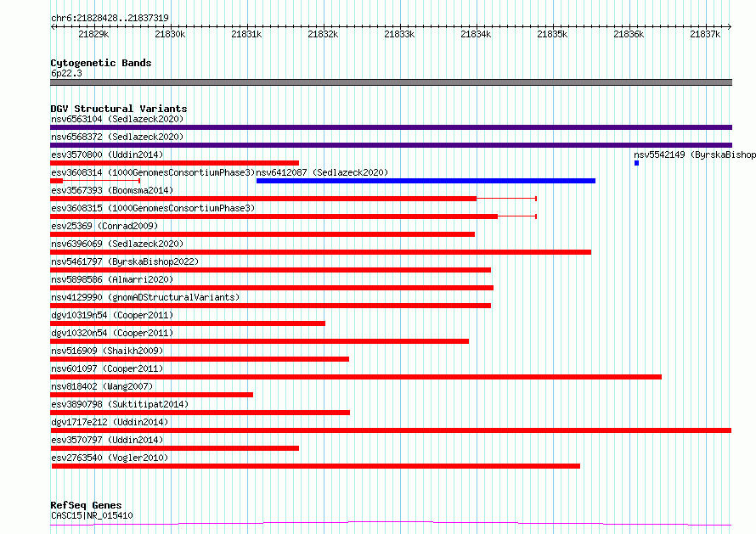Image resolution: width=756 pixels, height=534 pixels.
Task: Select the purple bar under nsv6568372
Action: click(391, 145)
